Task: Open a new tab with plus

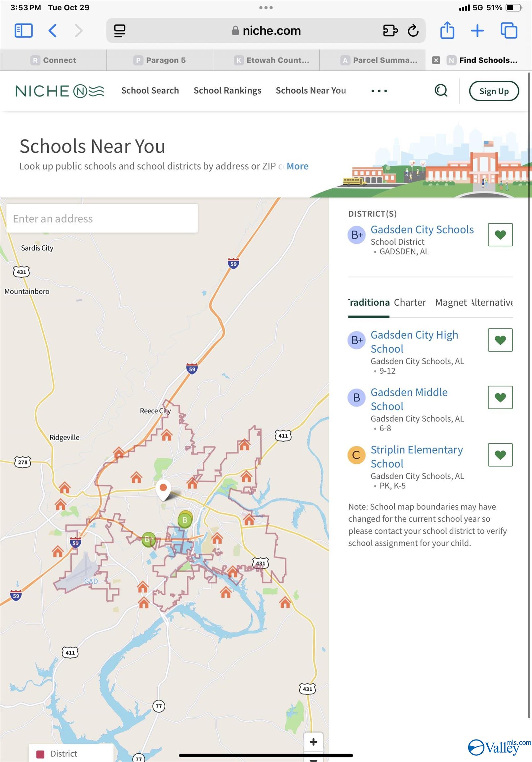Action: pyautogui.click(x=477, y=30)
